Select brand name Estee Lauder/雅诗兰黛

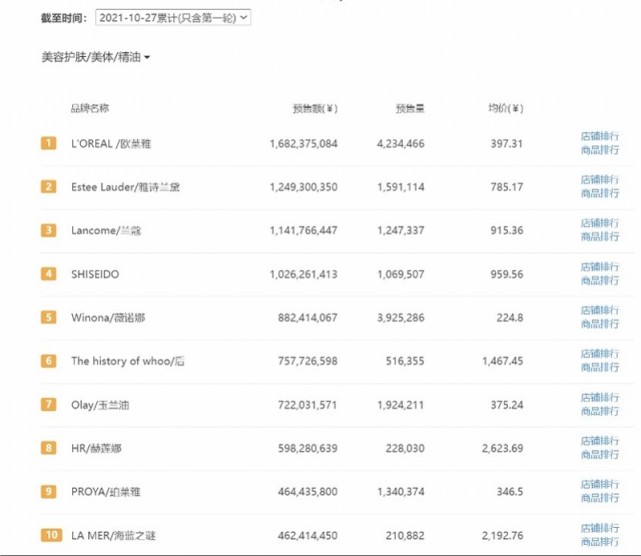(x=126, y=187)
